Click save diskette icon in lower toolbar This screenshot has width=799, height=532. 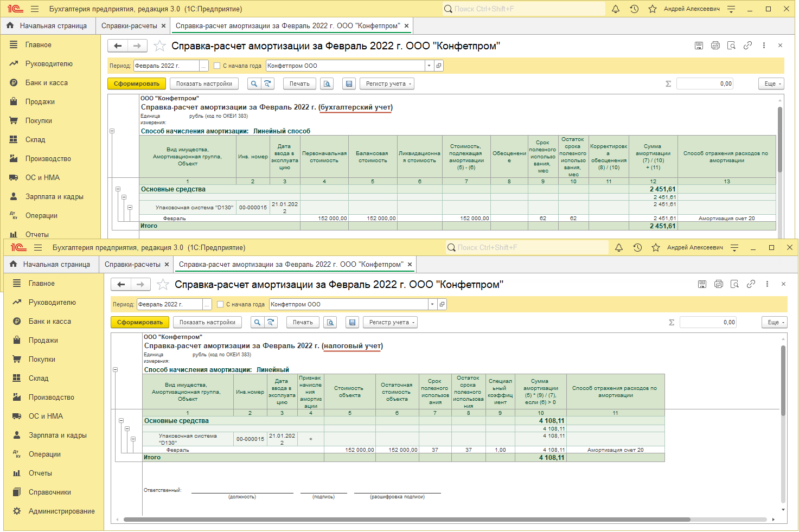pos(352,322)
